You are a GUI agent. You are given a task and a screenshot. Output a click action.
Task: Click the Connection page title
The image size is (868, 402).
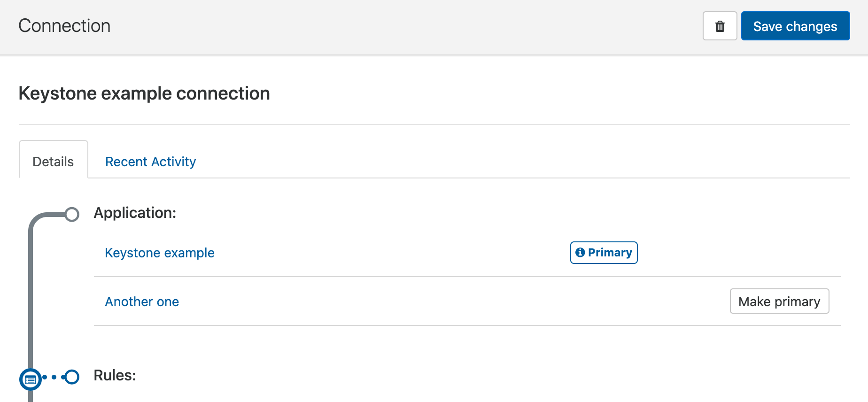click(x=64, y=25)
